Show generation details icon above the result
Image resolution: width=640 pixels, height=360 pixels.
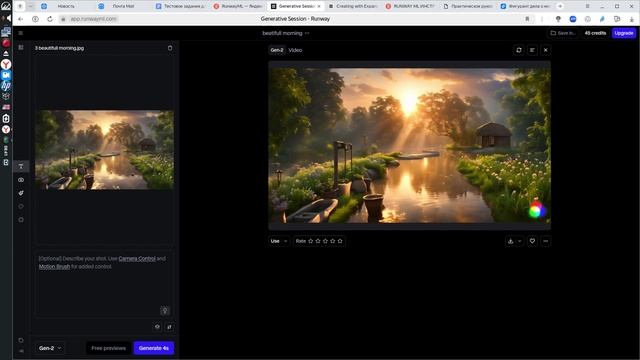532,50
